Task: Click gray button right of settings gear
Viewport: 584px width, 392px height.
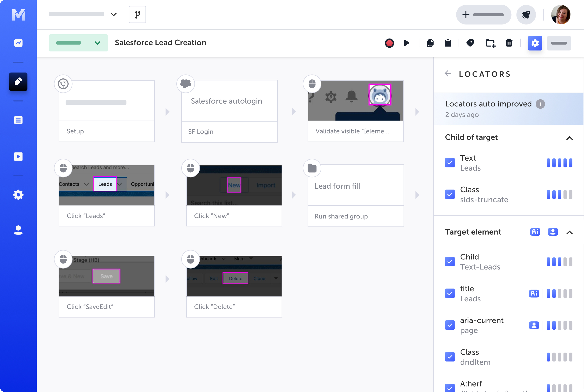Action: click(x=559, y=43)
